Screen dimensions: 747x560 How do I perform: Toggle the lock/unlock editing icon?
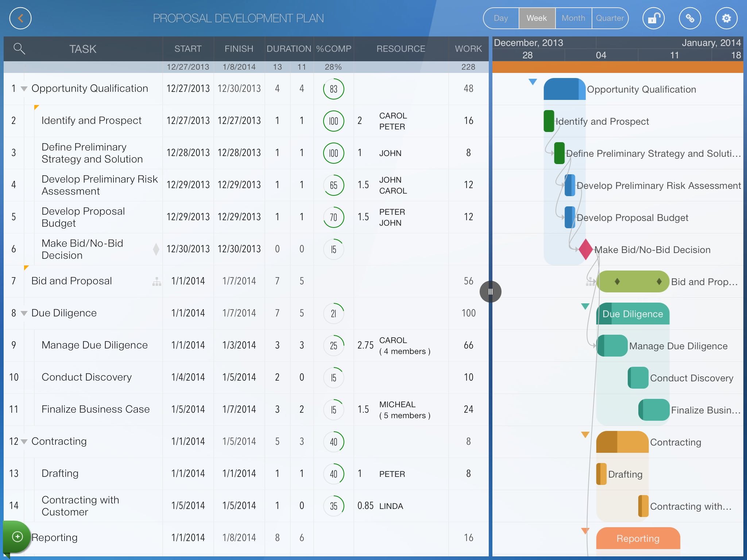[x=654, y=18]
